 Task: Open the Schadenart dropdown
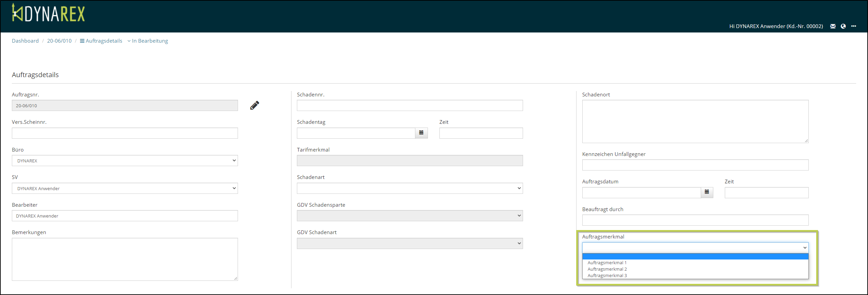click(x=410, y=188)
